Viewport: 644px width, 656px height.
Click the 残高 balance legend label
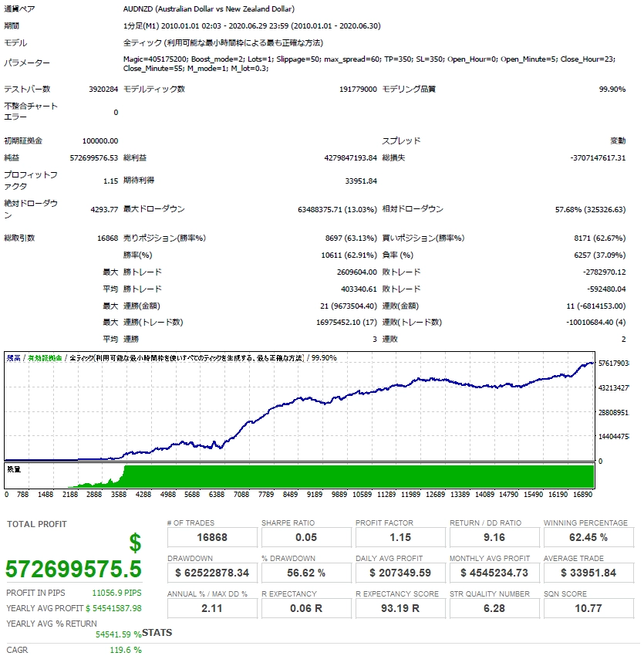[13, 357]
